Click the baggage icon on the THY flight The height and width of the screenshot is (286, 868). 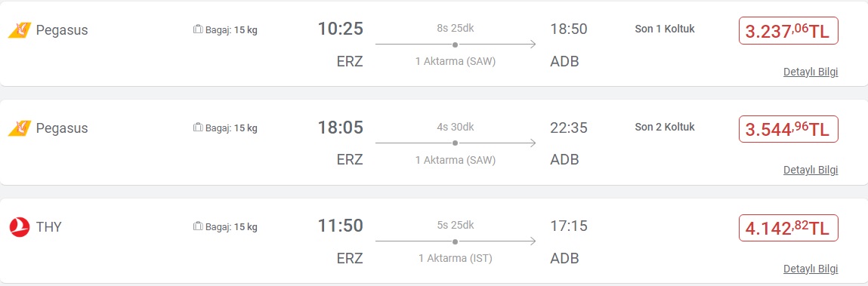[198, 227]
